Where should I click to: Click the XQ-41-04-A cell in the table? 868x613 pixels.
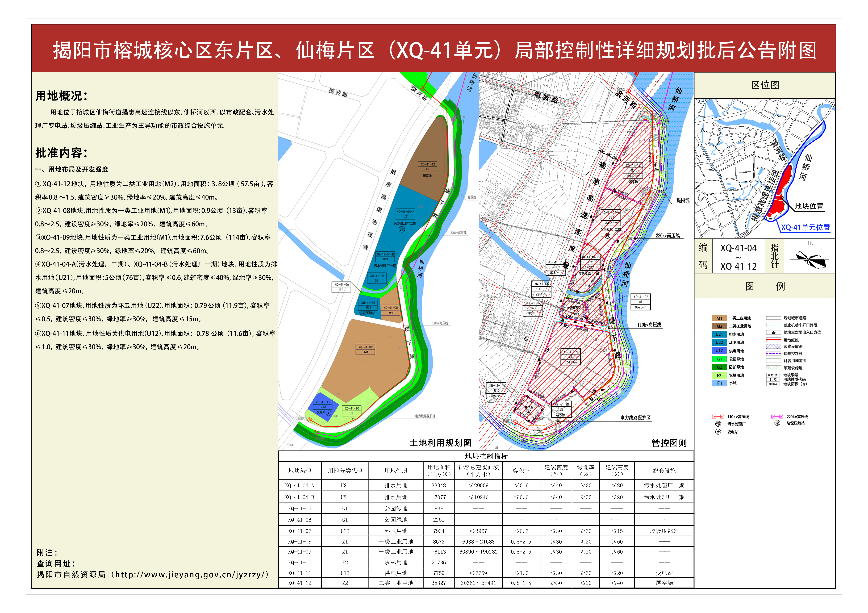point(300,485)
